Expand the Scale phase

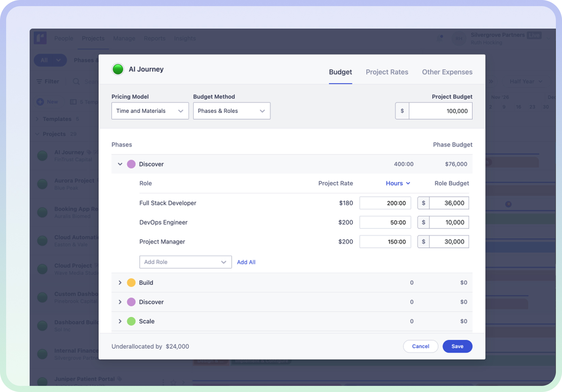pos(120,321)
